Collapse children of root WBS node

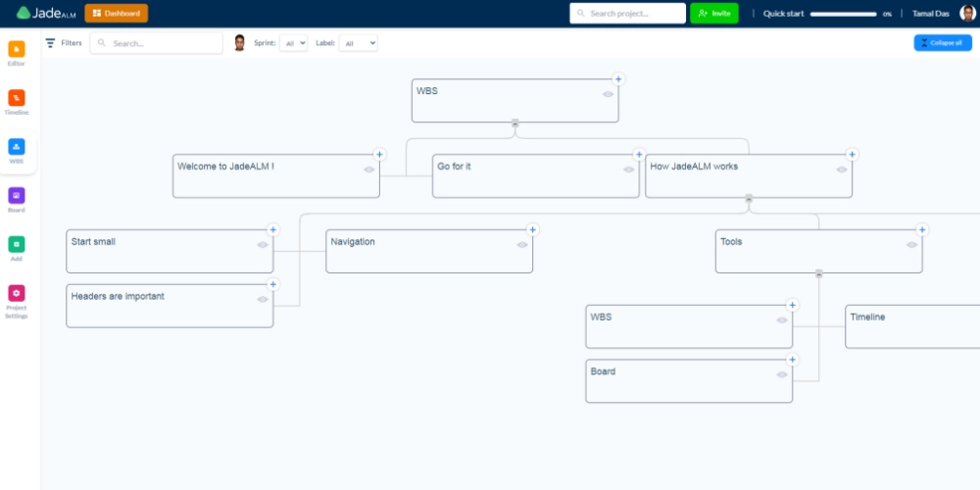click(515, 123)
